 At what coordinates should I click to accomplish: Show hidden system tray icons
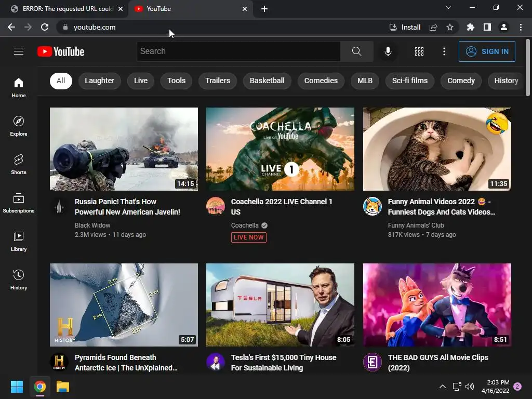(x=442, y=387)
